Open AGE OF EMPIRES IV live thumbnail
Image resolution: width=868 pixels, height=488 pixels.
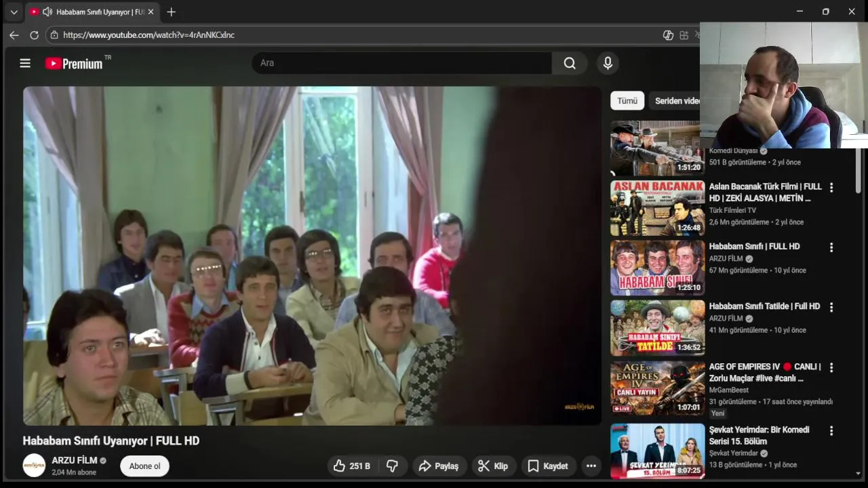(658, 388)
